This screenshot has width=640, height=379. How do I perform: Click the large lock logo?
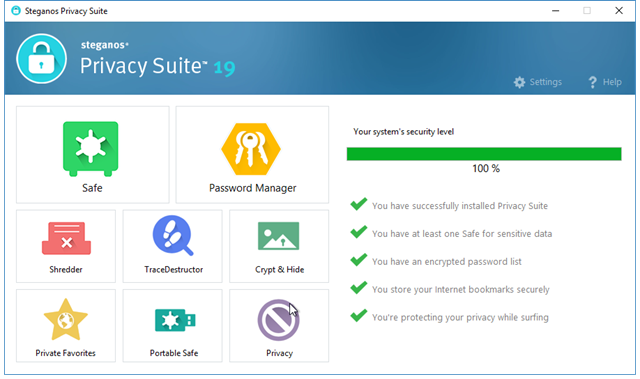tap(42, 59)
